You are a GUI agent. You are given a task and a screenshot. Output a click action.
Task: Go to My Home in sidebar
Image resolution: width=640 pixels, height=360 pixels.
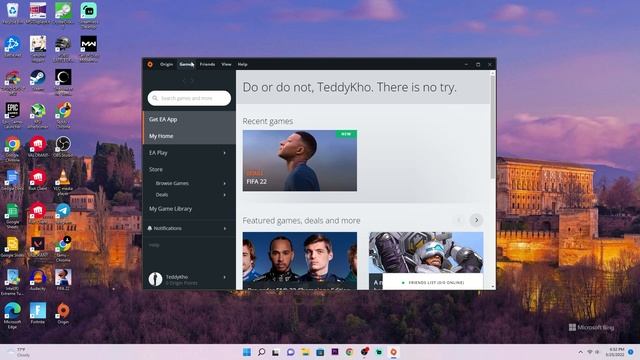pyautogui.click(x=189, y=136)
